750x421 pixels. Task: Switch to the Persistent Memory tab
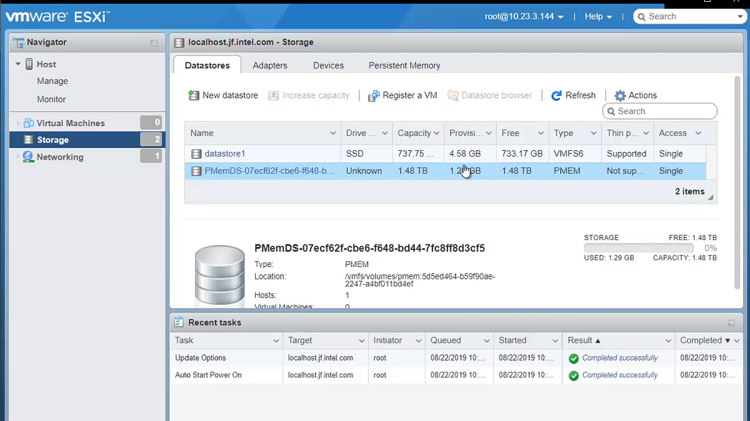point(404,66)
